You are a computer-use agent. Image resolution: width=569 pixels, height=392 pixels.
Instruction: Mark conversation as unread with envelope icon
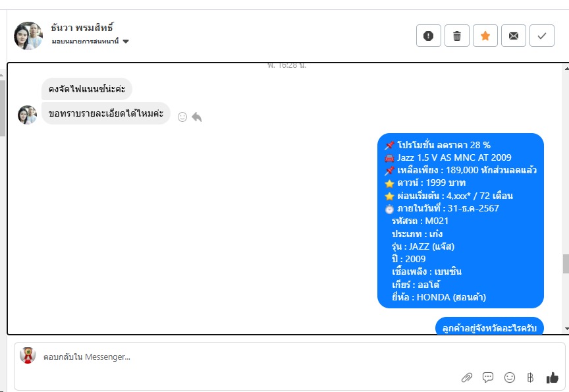514,36
